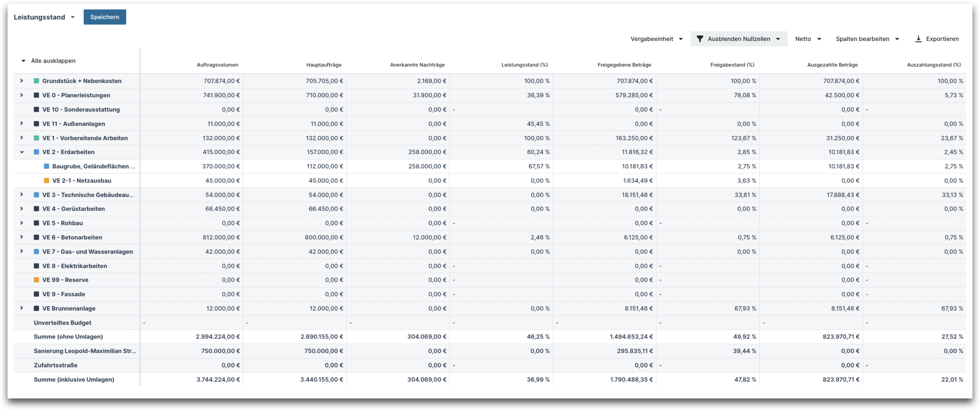Click the Ausgezahlte Beträge column header

click(x=832, y=65)
